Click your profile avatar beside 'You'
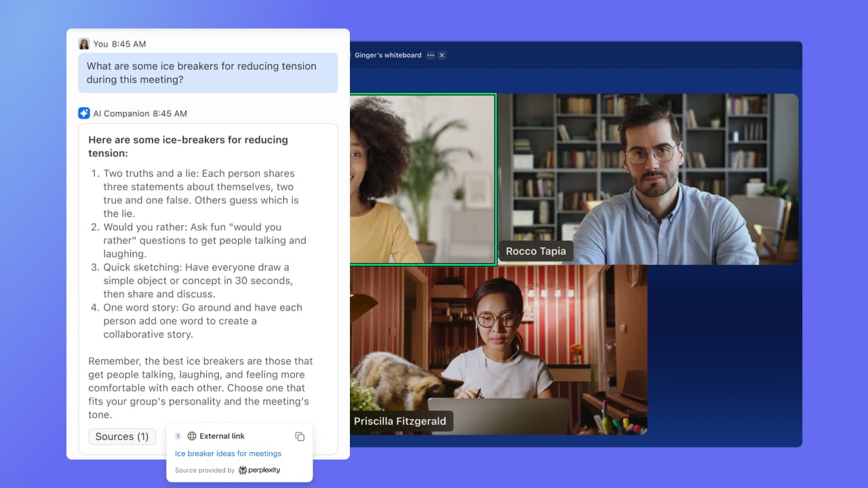868x488 pixels. point(84,43)
